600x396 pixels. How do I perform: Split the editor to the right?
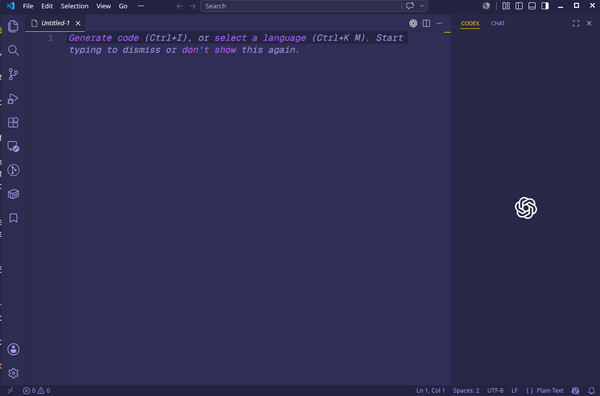[426, 23]
